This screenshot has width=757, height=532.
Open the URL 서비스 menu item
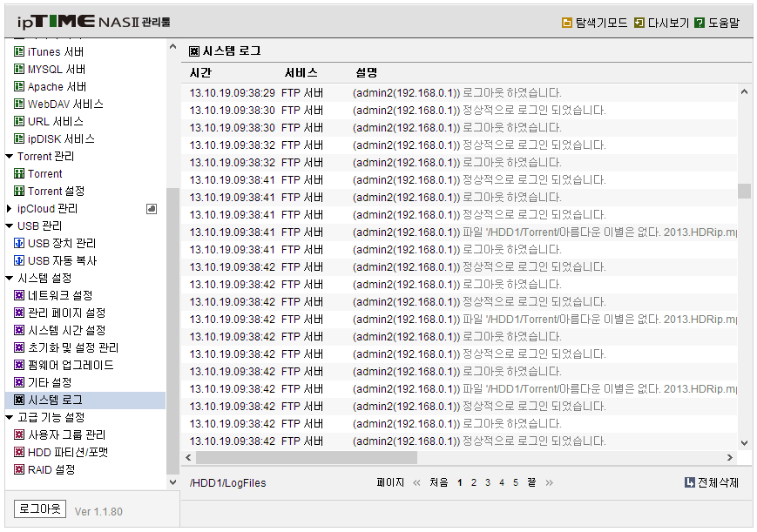pyautogui.click(x=56, y=121)
